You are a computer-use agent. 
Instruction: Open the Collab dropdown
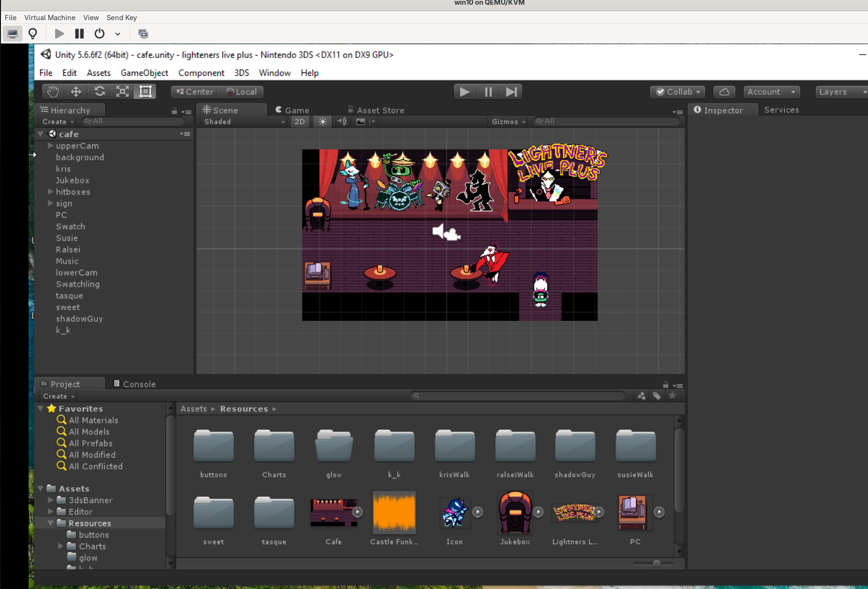[678, 92]
